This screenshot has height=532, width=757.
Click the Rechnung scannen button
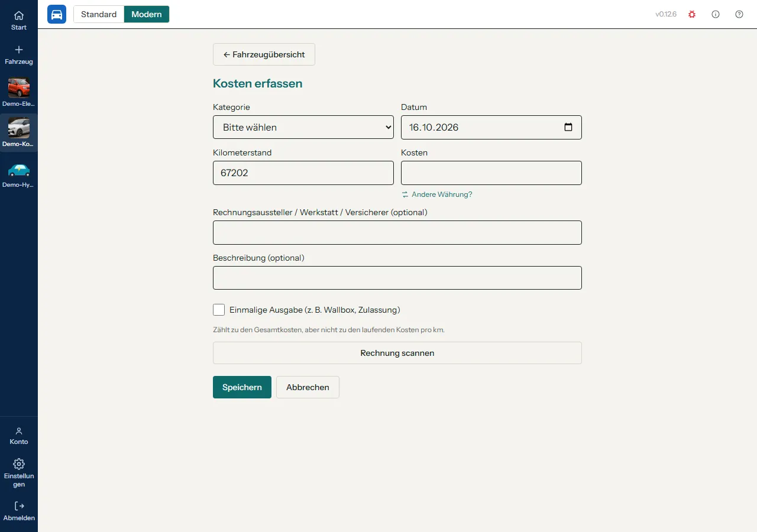397,353
